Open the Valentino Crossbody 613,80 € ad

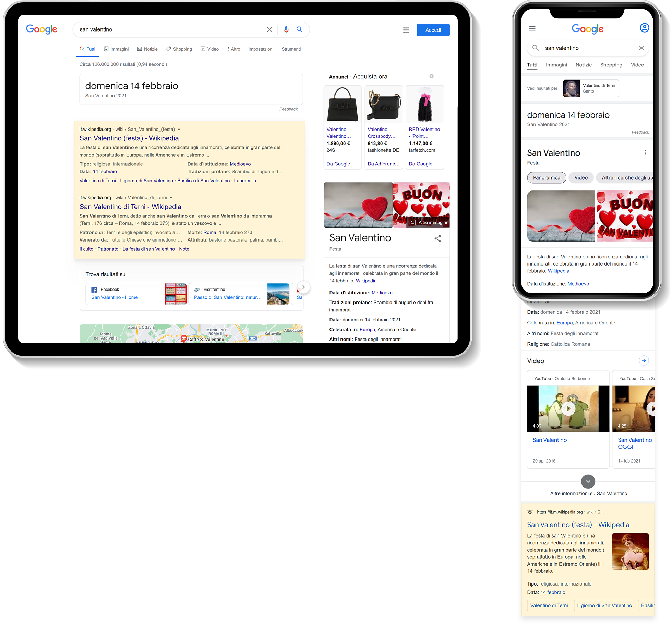[384, 127]
